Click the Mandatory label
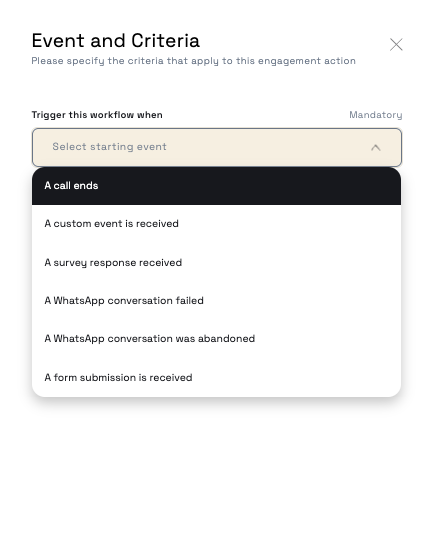The image size is (441, 550). 375,115
